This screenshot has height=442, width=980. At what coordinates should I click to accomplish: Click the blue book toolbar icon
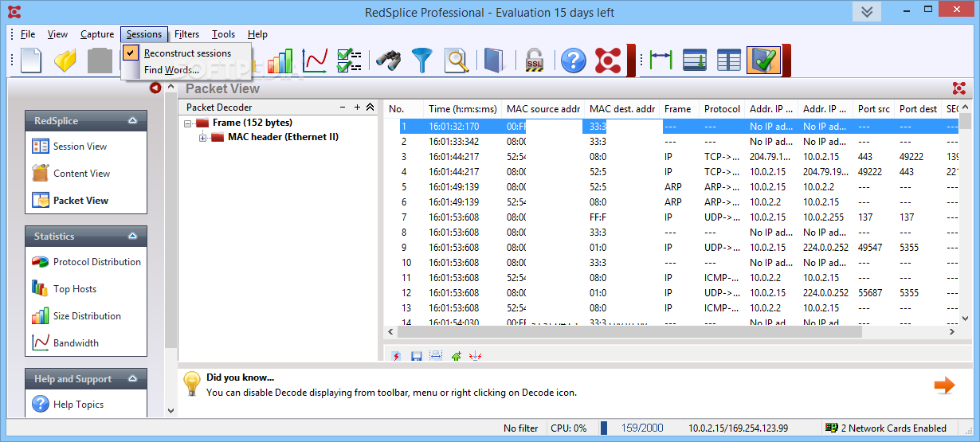(494, 61)
